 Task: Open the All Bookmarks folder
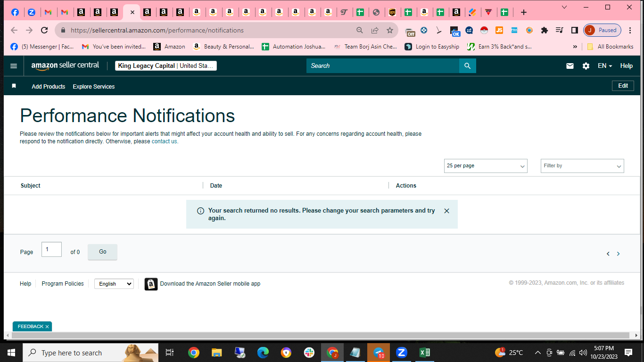coord(610,47)
